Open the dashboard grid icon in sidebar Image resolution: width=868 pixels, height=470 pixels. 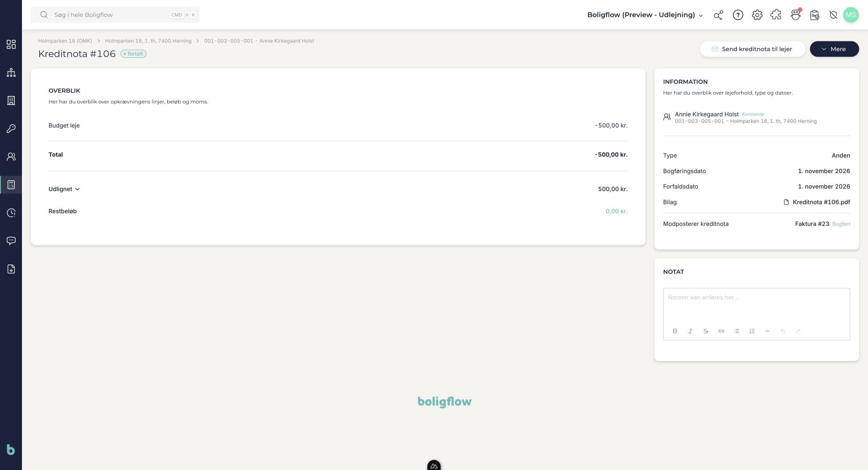point(11,44)
